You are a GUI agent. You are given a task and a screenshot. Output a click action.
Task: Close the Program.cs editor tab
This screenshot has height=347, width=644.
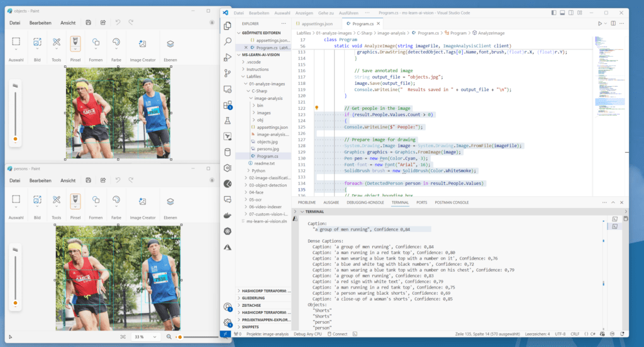pyautogui.click(x=378, y=23)
